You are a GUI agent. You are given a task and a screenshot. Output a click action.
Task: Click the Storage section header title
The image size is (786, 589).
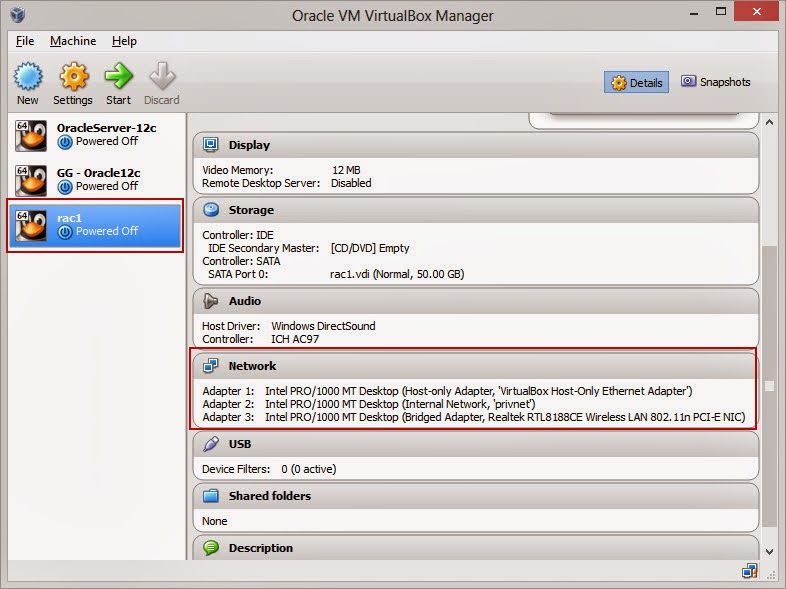point(251,210)
